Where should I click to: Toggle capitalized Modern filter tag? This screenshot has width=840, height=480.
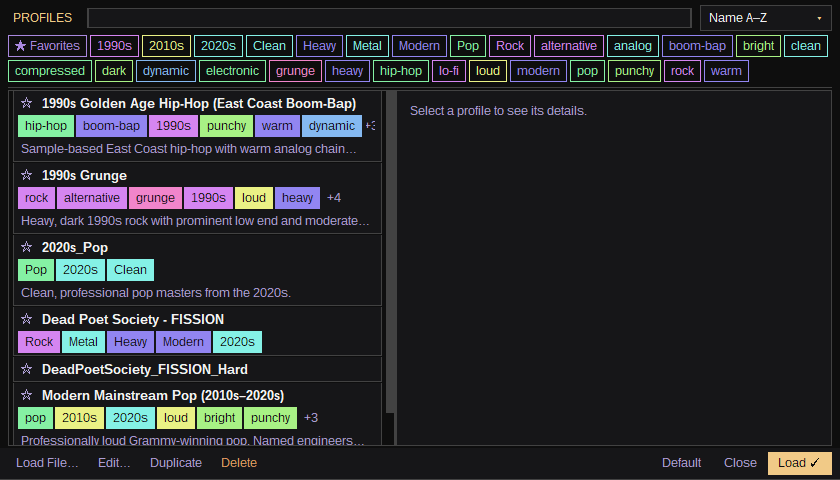pyautogui.click(x=419, y=46)
